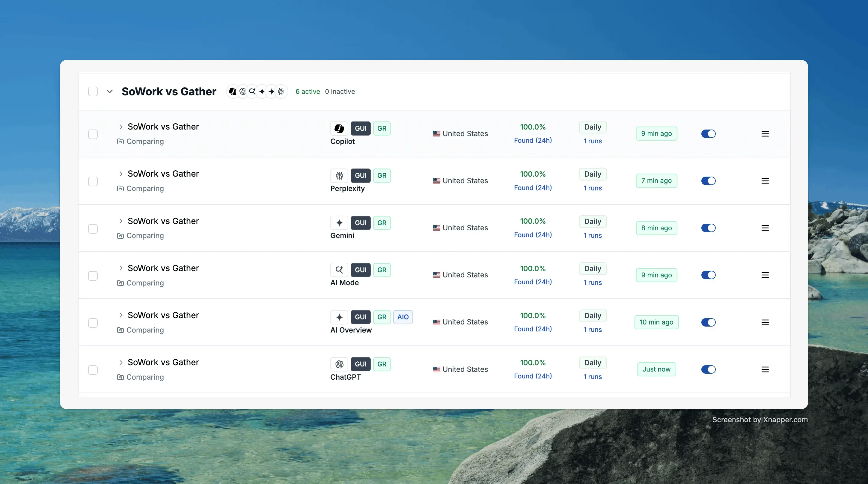Click the Gemini sparkle icon
The height and width of the screenshot is (484, 868).
click(x=339, y=223)
